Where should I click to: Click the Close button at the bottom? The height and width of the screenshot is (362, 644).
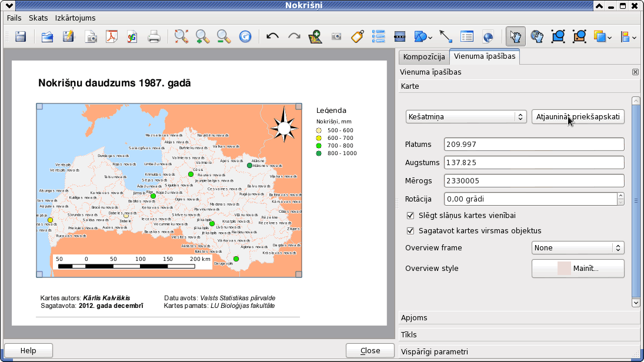pos(370,350)
